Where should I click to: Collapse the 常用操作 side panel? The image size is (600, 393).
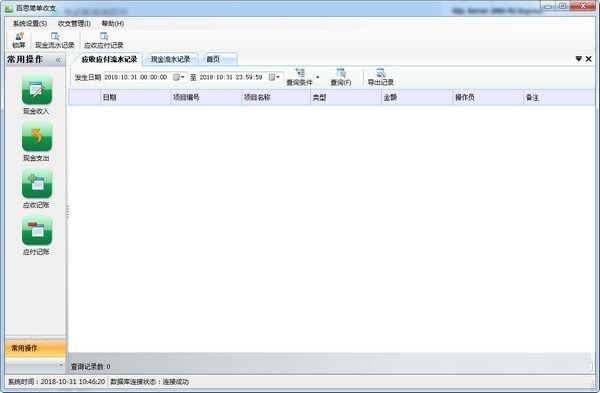click(58, 60)
